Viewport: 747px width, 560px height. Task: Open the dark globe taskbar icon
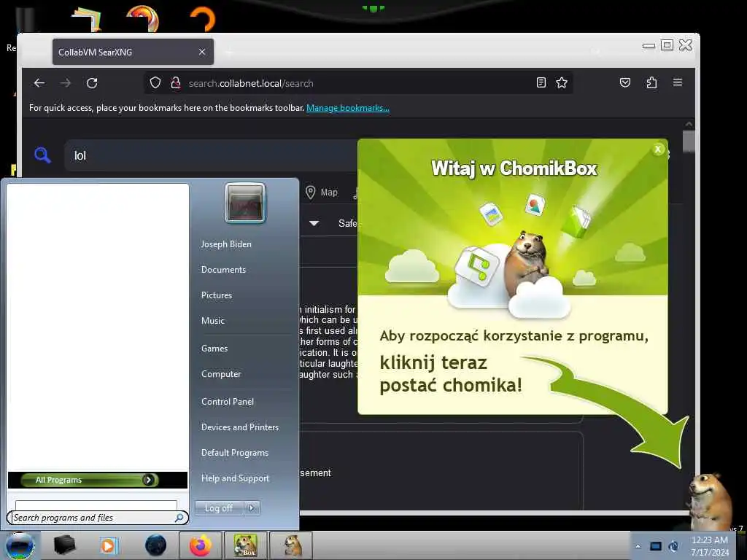[x=156, y=545]
